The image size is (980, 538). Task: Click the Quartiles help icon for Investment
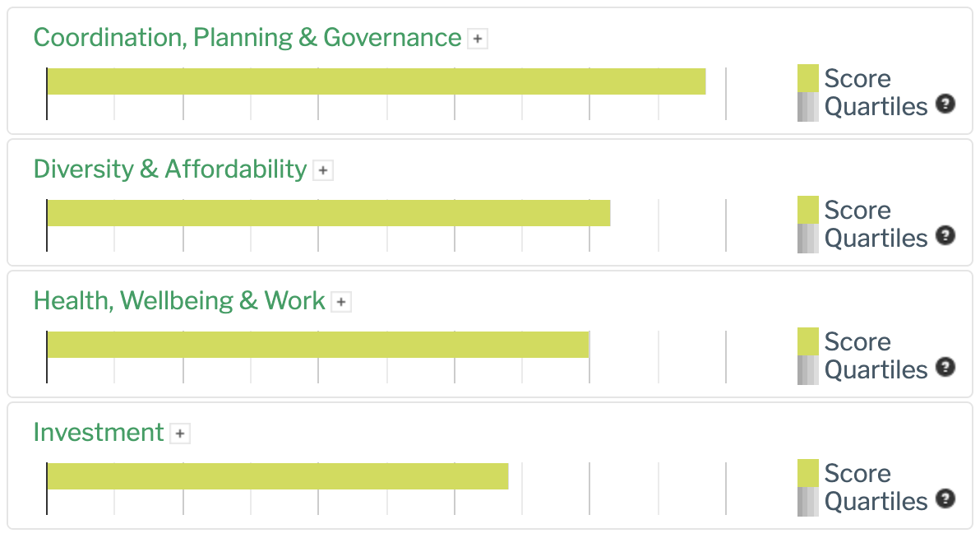click(945, 499)
